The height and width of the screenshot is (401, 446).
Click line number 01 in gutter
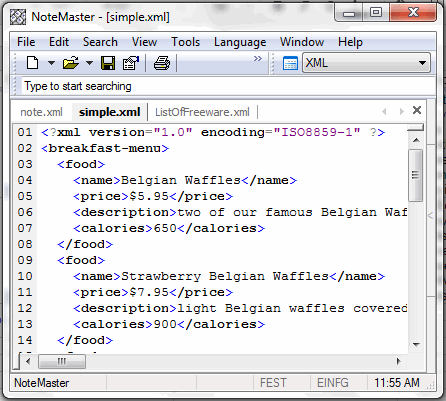click(25, 132)
